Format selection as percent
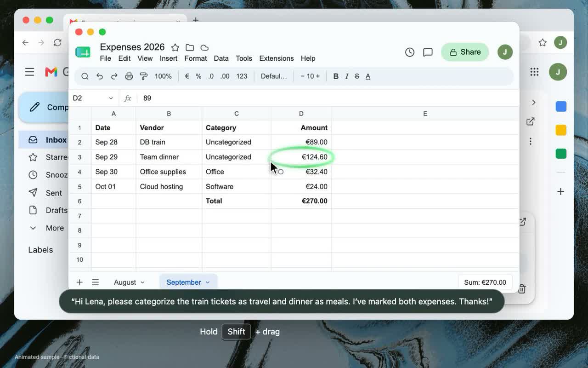This screenshot has width=588, height=368. point(198,76)
